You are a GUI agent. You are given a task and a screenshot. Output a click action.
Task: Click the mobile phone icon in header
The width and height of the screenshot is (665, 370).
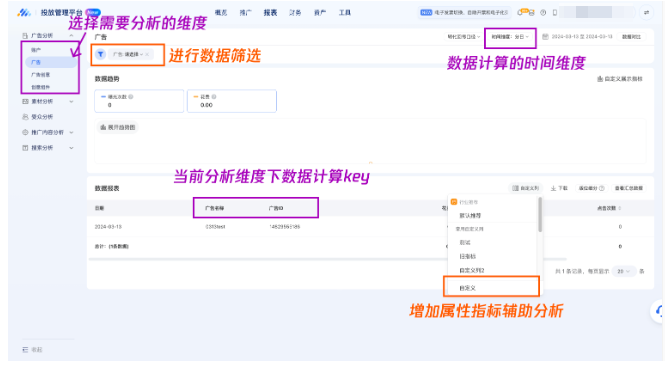tap(555, 13)
